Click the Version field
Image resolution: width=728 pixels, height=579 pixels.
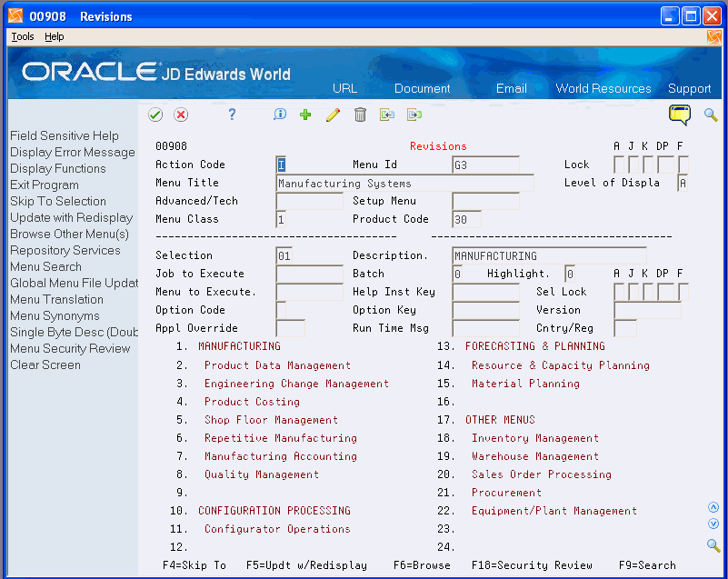(x=648, y=310)
